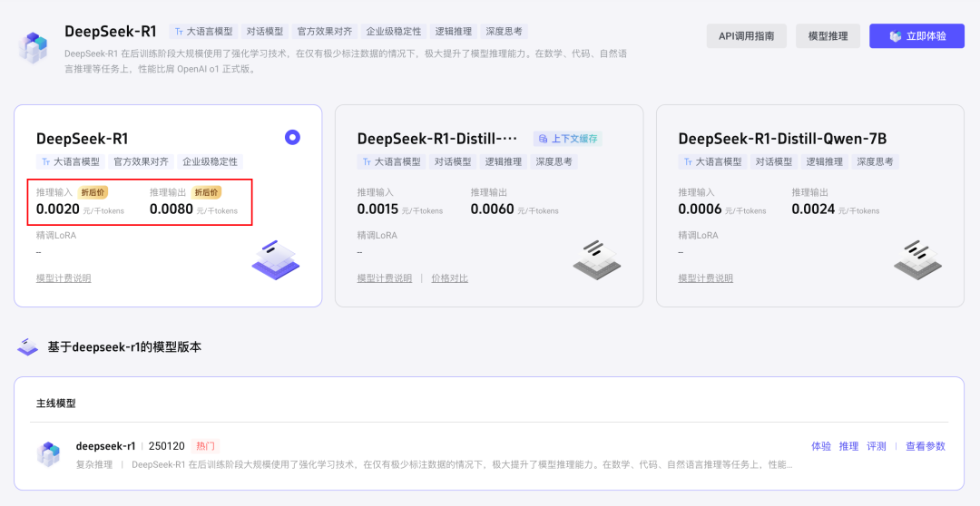This screenshot has height=506, width=980.
Task: Click the deepseek-r1 row cube icon
Action: [x=48, y=454]
